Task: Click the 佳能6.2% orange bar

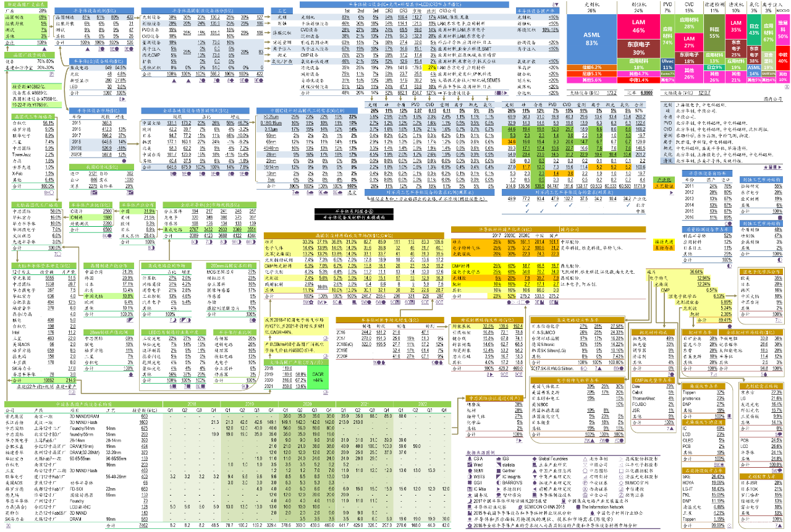Action: coord(591,67)
